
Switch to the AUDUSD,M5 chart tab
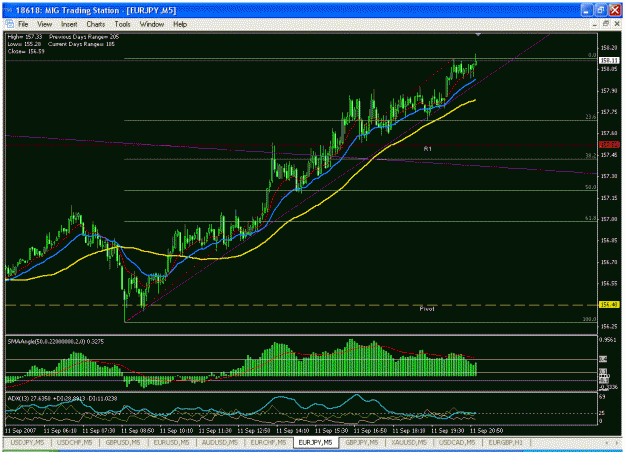(x=220, y=442)
